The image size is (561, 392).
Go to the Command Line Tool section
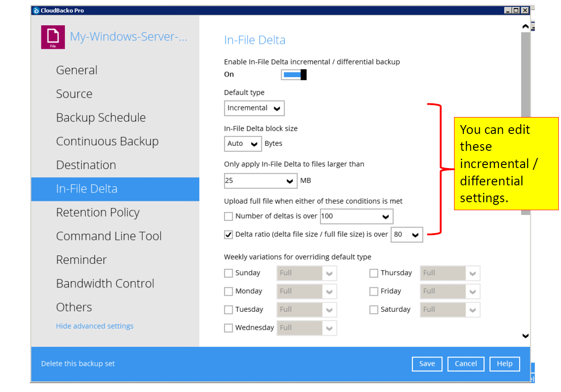point(115,236)
